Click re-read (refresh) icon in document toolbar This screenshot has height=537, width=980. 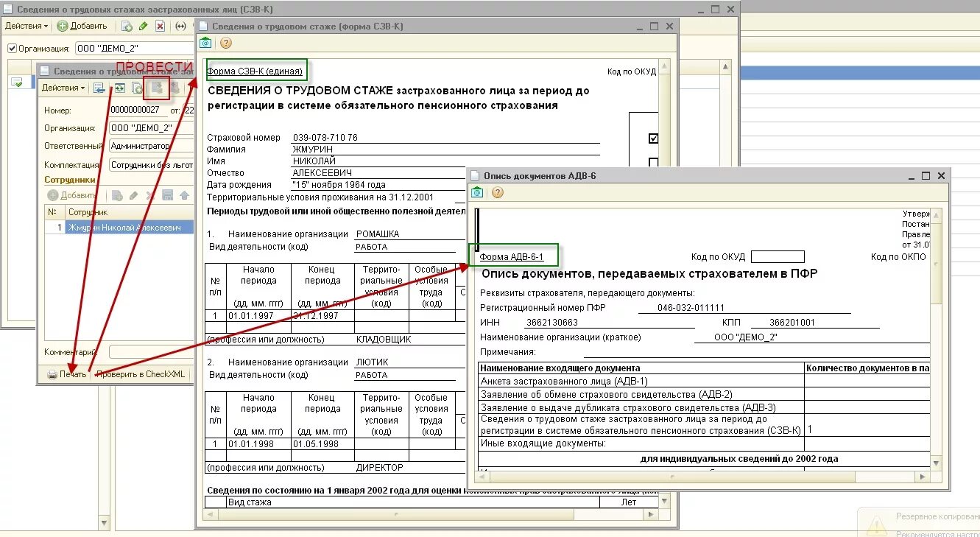[119, 88]
